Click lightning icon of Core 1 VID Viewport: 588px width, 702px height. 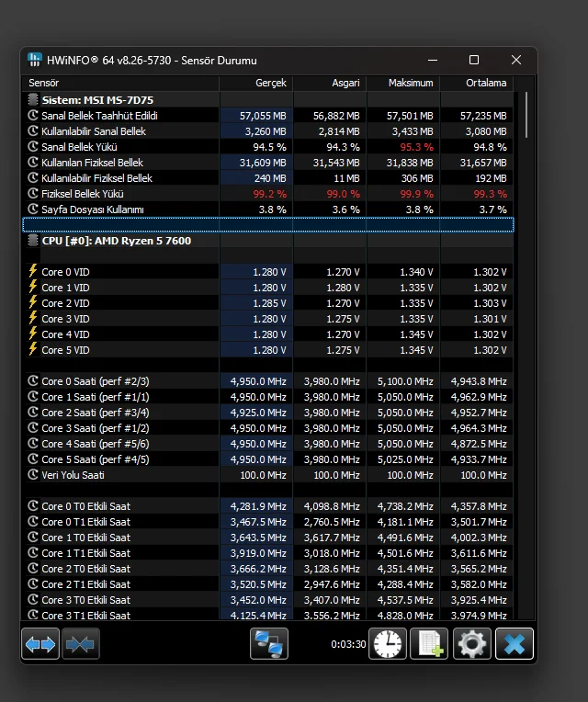(33, 287)
